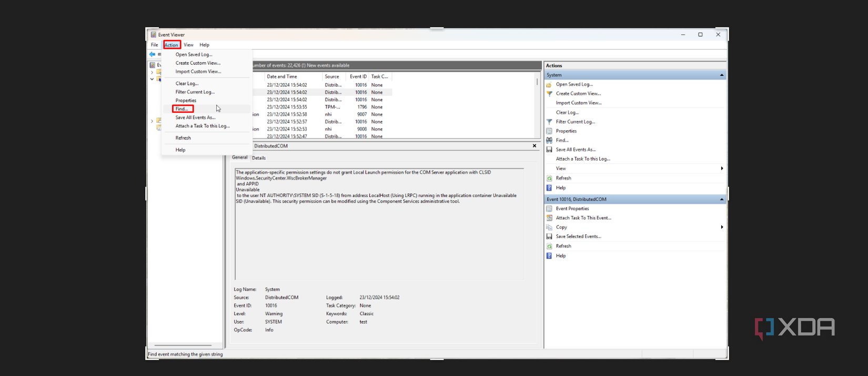Select the TPM event row with ID 1796
Viewport: 868px width, 376px height.
322,107
